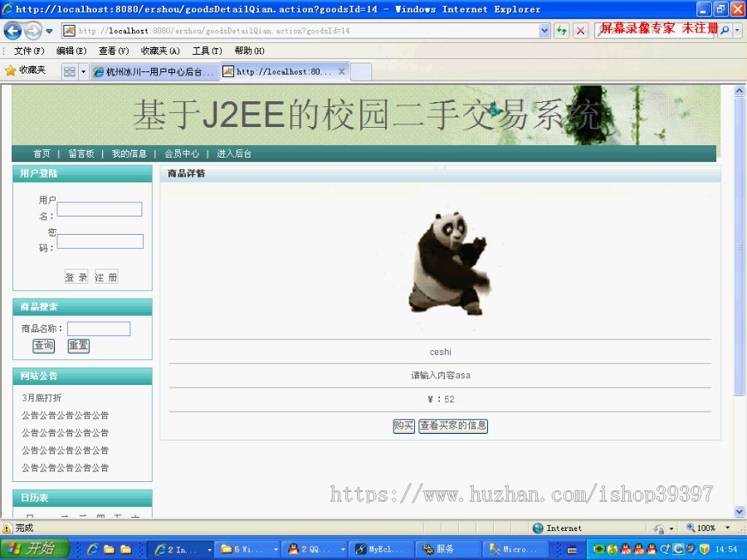The height and width of the screenshot is (560, 747).
Task: Open the 2 In... IE taskbar group
Action: pyautogui.click(x=183, y=549)
